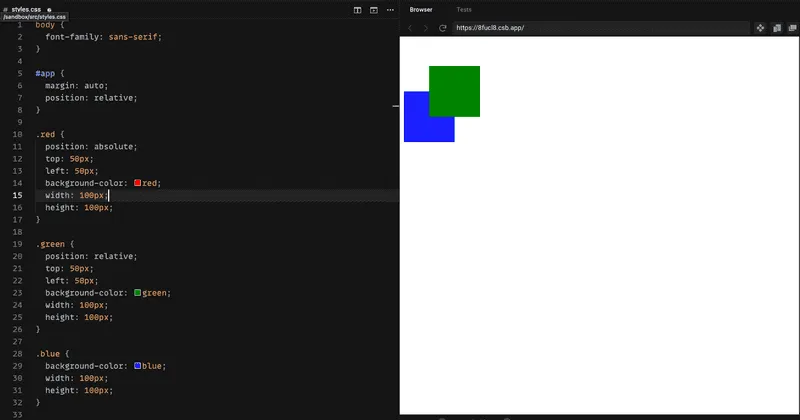Click the last icon right of URL bar
This screenshot has height=420, width=800.
(x=791, y=28)
